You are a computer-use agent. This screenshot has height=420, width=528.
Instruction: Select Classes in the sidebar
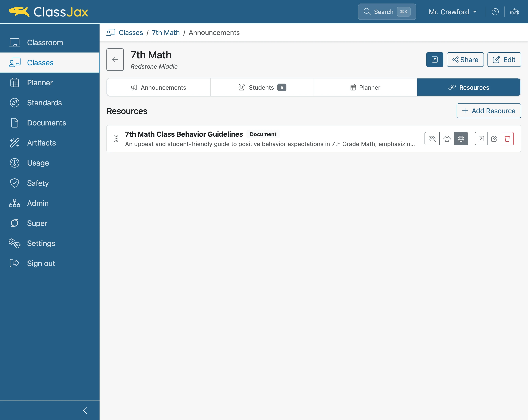pyautogui.click(x=50, y=63)
